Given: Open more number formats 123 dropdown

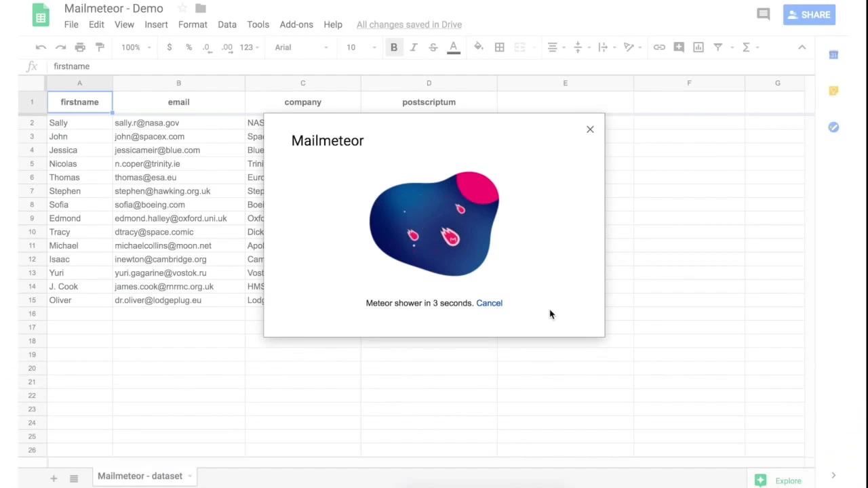Looking at the screenshot, I should click(x=250, y=47).
